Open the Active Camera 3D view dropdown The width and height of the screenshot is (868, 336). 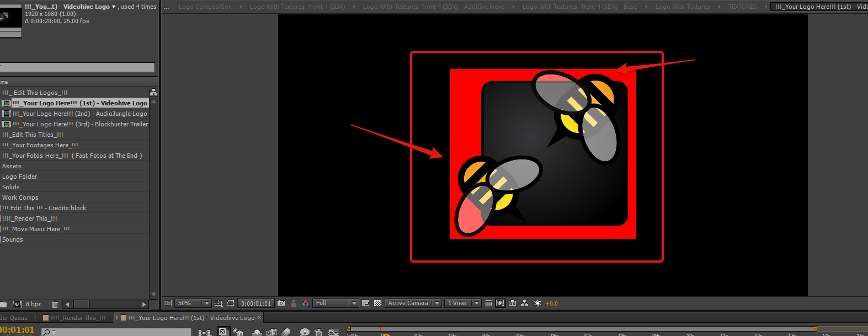click(413, 303)
